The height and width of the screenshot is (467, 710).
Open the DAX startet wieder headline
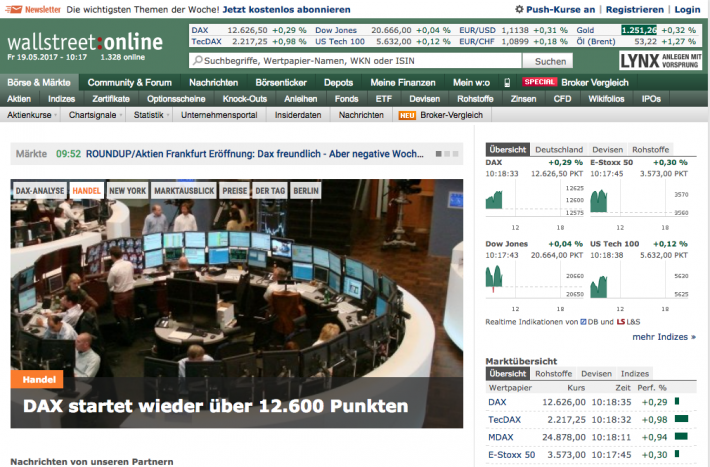coord(216,406)
